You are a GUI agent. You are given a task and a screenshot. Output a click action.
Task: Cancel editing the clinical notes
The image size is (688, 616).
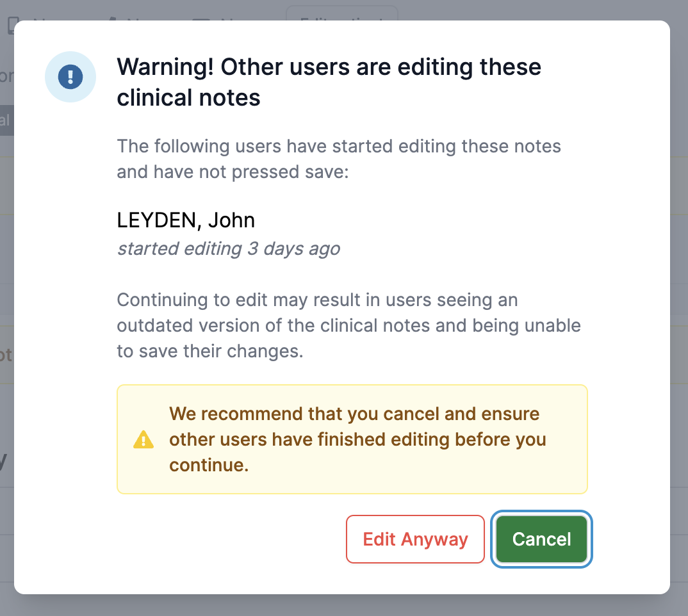[541, 539]
